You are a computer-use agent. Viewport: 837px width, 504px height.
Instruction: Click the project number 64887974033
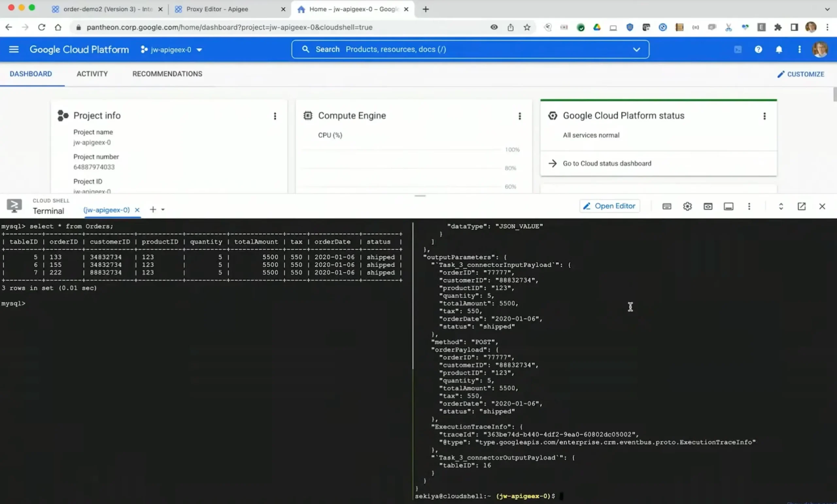tap(94, 167)
